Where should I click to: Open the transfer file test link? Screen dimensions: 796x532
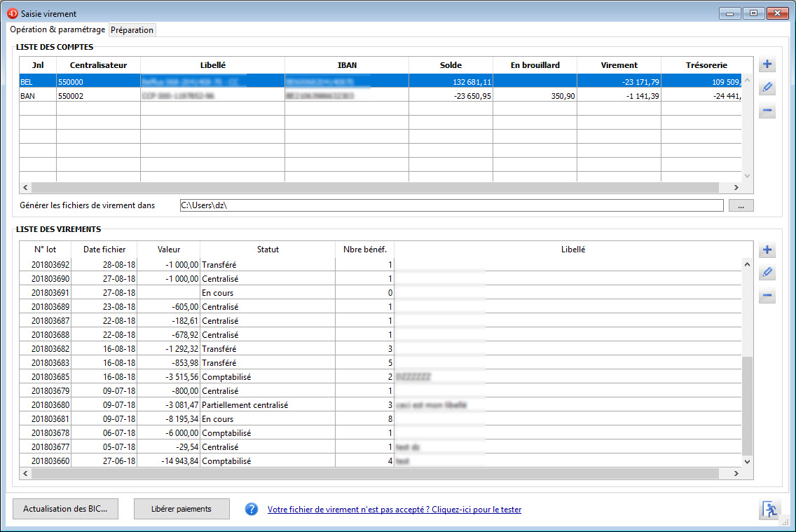coord(394,510)
